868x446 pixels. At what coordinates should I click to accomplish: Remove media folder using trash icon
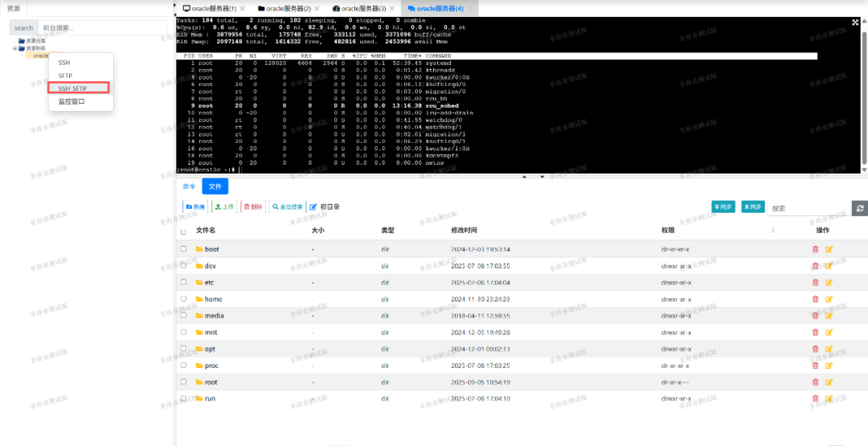(x=815, y=315)
